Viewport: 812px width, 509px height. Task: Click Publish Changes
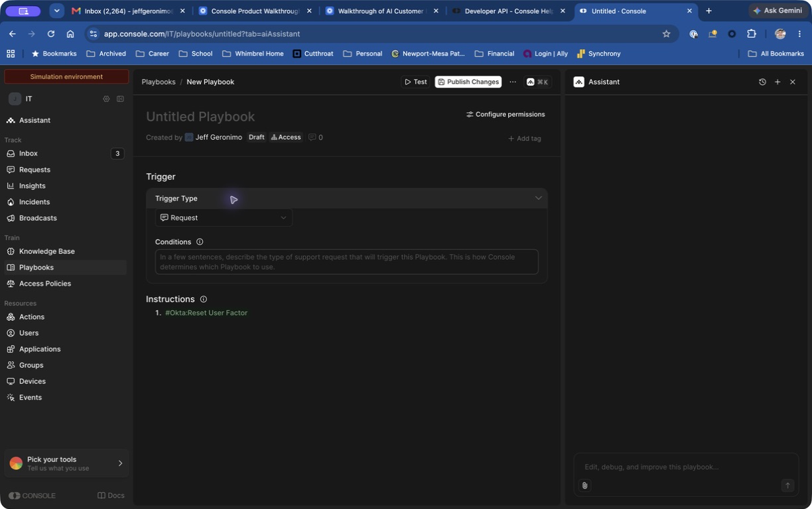coord(468,82)
